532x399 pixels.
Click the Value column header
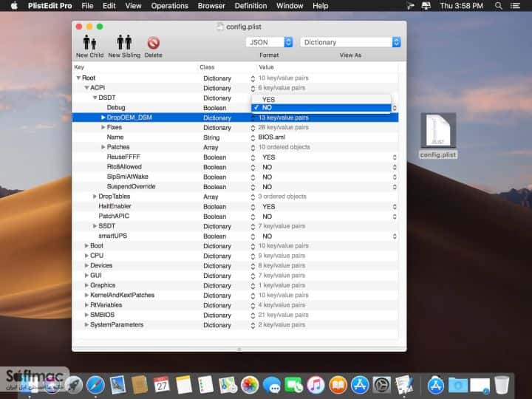327,67
